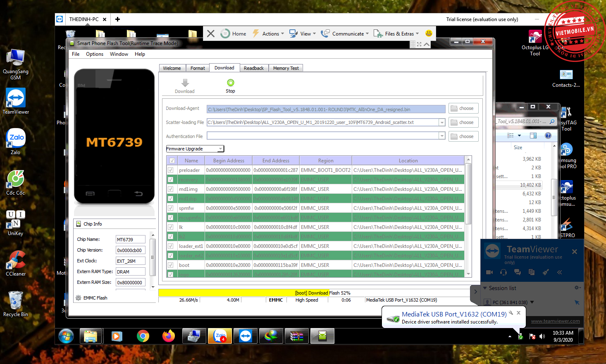The height and width of the screenshot is (364, 606).
Task: Click the whiteboard brush icon in TeamViewer panel
Action: pyautogui.click(x=546, y=272)
